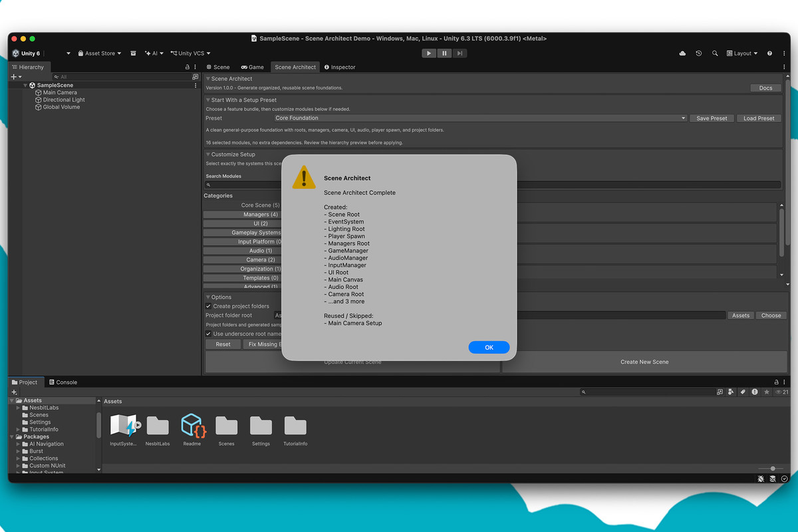Select the Camera (2) category
Viewport: 798px width, 532px height.
tap(242, 259)
